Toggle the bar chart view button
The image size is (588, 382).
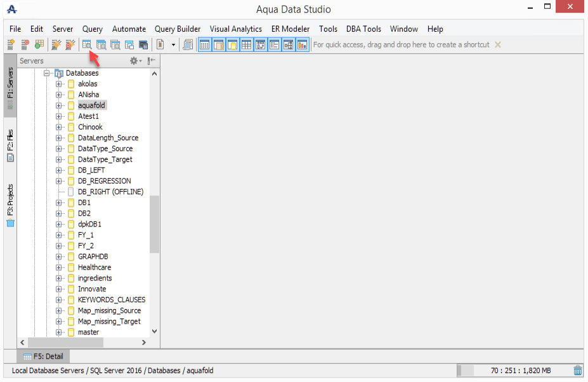302,45
